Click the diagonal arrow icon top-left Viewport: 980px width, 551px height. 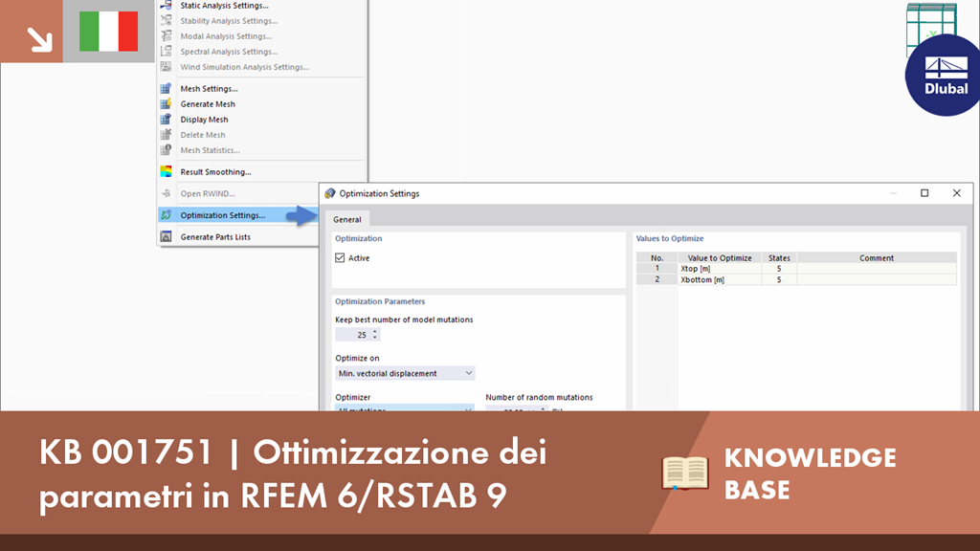pyautogui.click(x=39, y=39)
